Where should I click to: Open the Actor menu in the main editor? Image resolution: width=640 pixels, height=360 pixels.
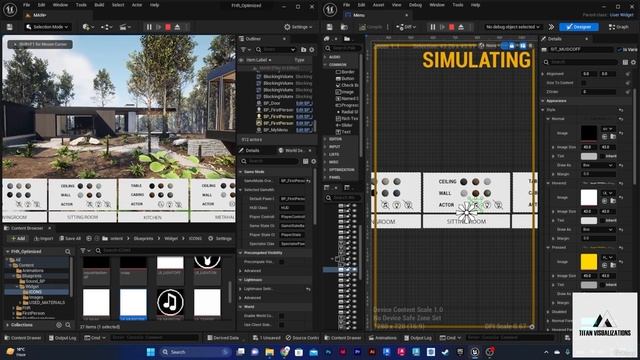pos(137,5)
